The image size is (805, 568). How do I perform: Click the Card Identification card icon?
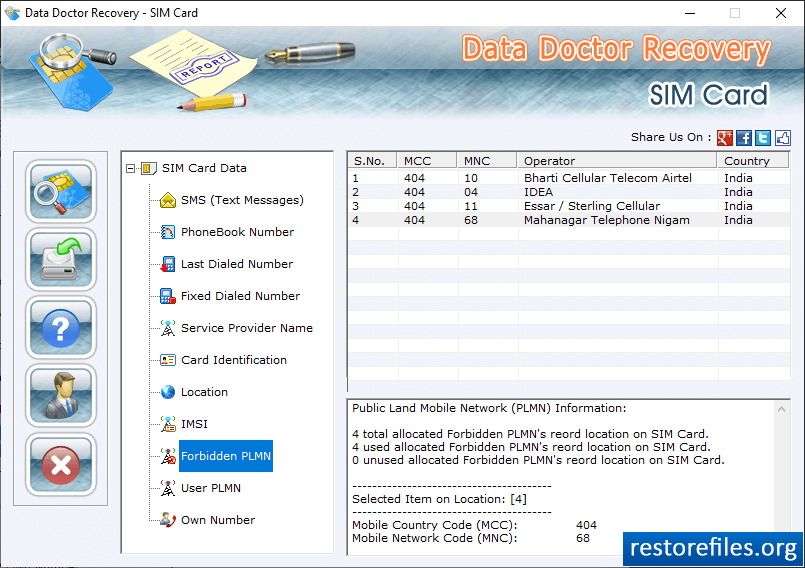168,360
